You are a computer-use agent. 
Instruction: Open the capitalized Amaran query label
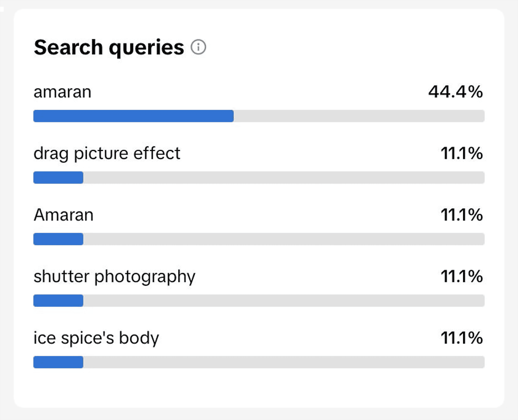point(63,215)
